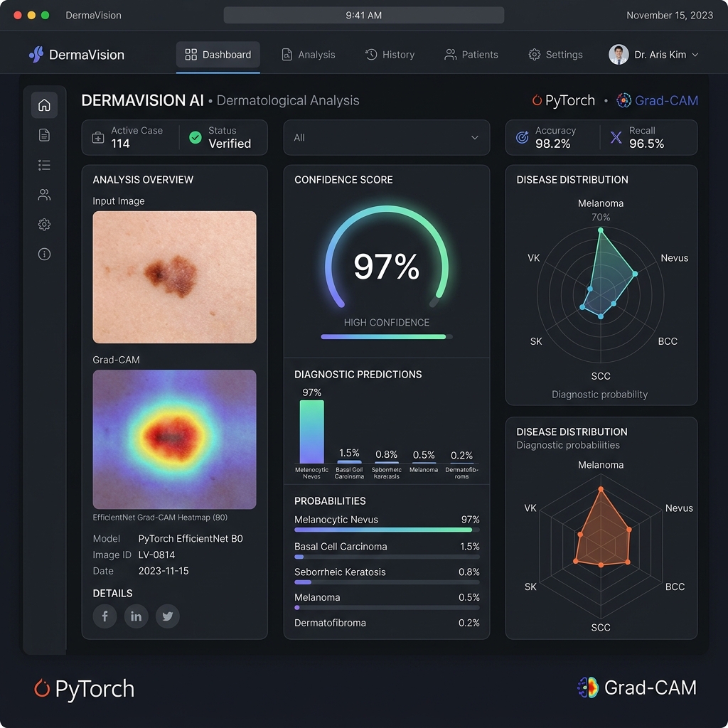Click the DermaVision title bar app name
728x728 pixels.
(x=93, y=16)
